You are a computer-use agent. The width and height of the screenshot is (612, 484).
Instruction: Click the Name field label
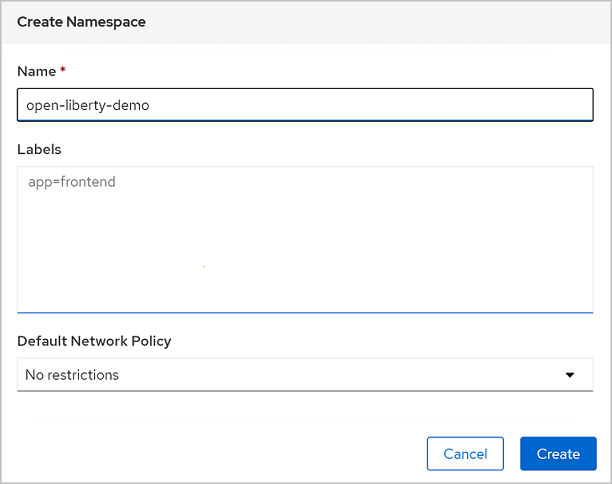(x=37, y=71)
